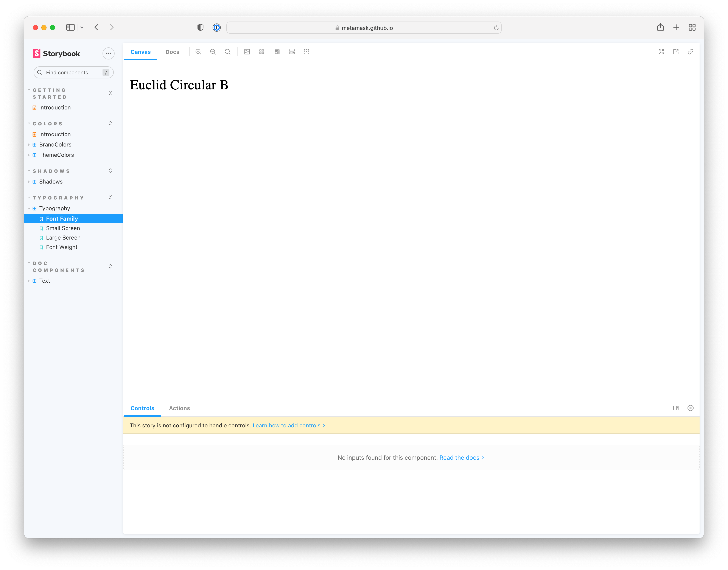Collapse the Getting Started section
The height and width of the screenshot is (570, 728).
[110, 93]
